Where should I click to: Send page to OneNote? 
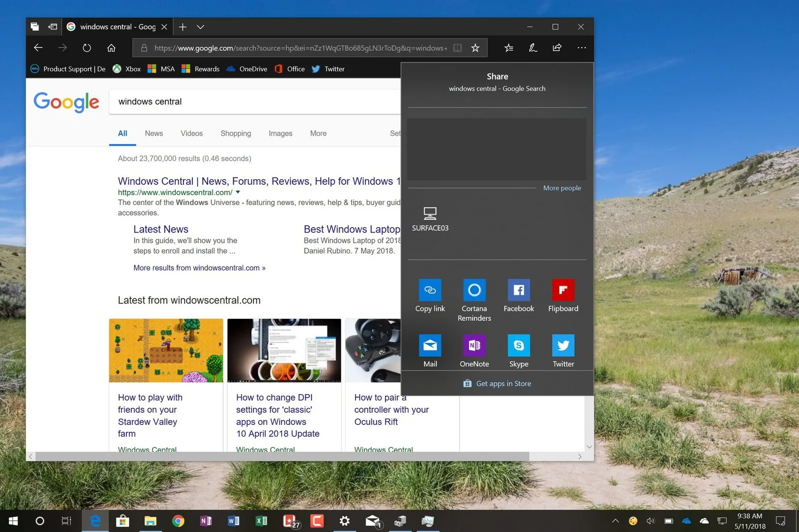click(474, 345)
